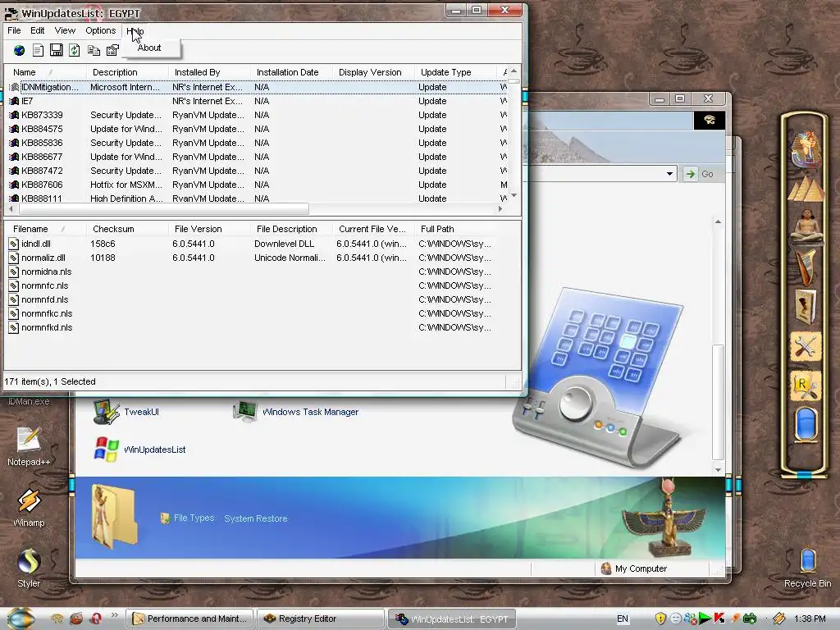Click the properties toolbar icon
The width and height of the screenshot is (840, 630).
(112, 50)
